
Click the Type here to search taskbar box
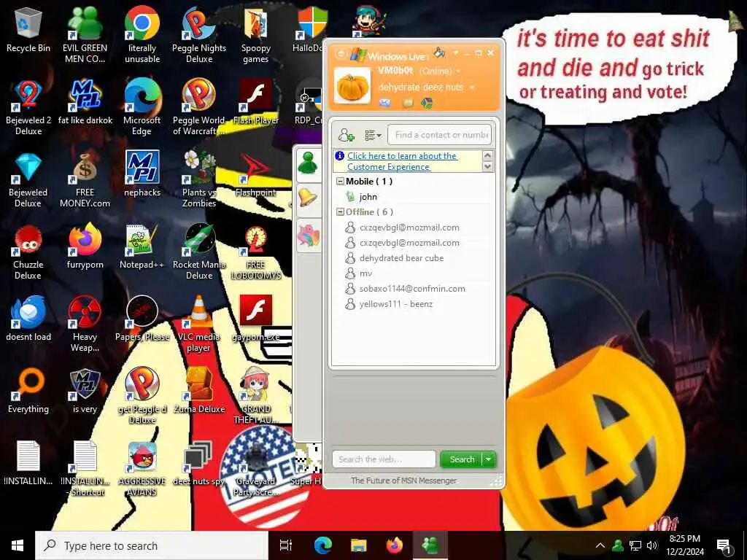(152, 545)
